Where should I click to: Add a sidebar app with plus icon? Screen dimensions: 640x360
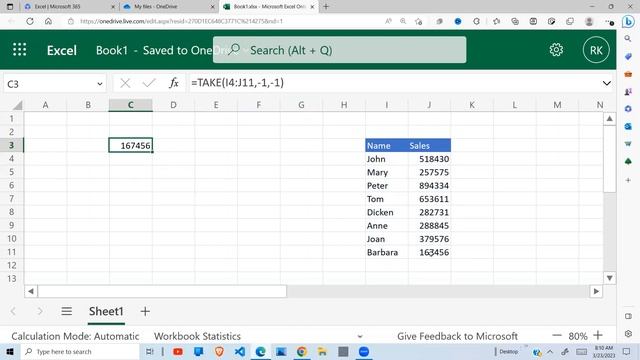tap(628, 180)
